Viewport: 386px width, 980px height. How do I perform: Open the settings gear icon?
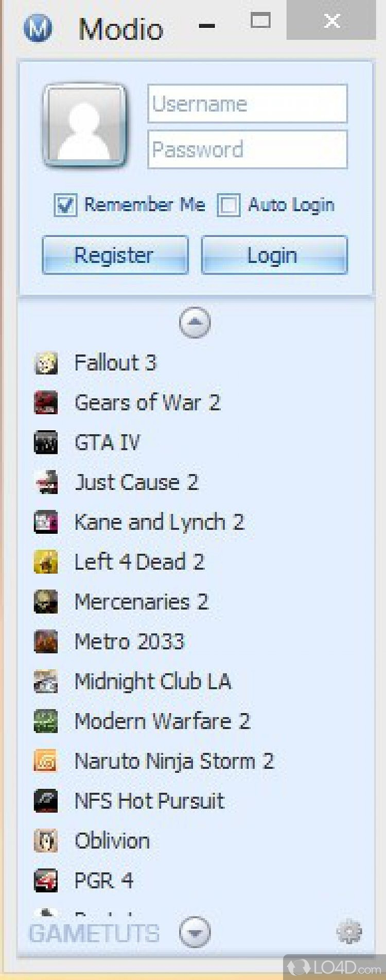point(349,931)
